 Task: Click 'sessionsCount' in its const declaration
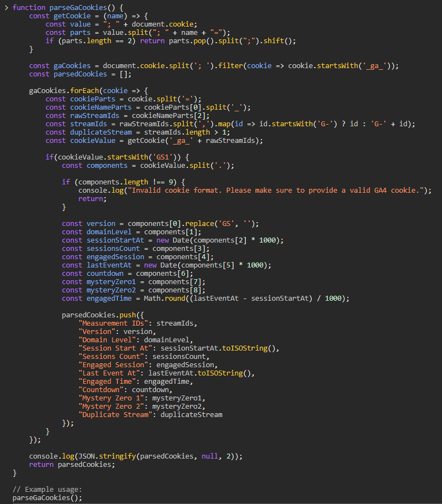(113, 249)
